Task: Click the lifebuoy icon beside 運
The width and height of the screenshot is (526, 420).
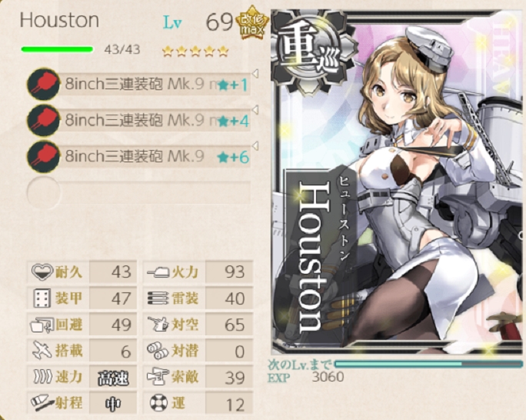Action: pyautogui.click(x=158, y=403)
